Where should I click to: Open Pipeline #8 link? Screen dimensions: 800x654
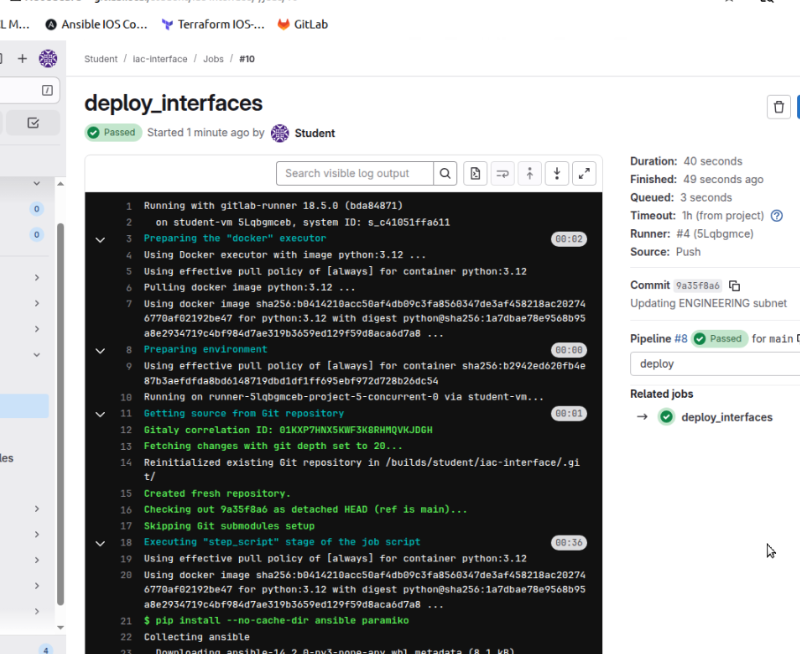point(681,339)
